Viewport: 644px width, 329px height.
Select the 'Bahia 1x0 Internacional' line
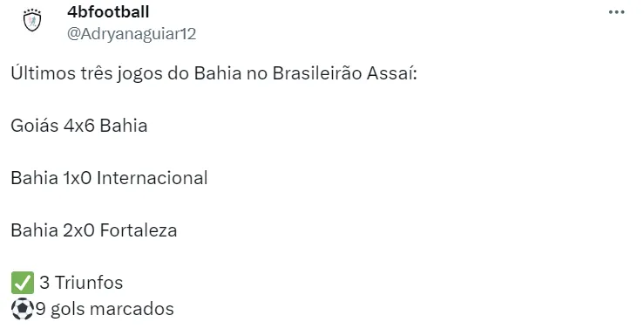(109, 179)
